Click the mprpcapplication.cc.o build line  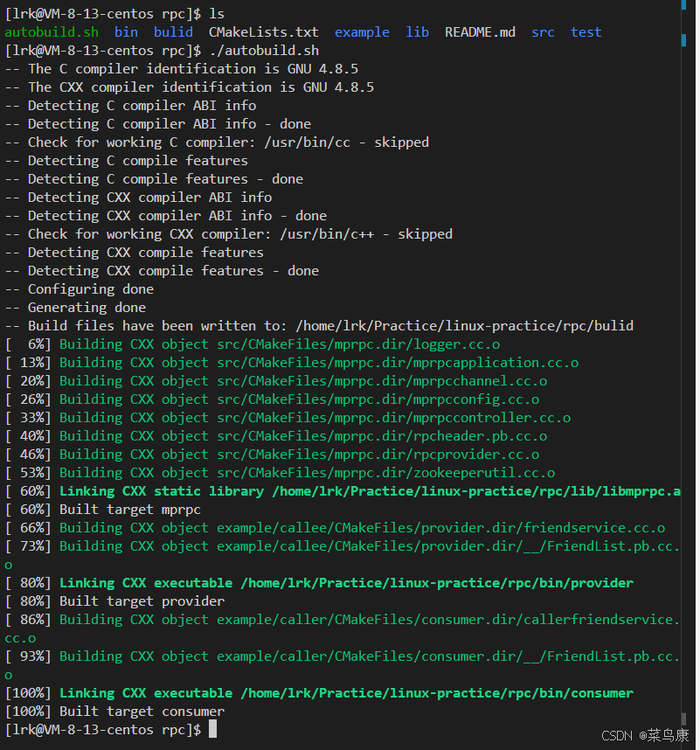click(292, 363)
